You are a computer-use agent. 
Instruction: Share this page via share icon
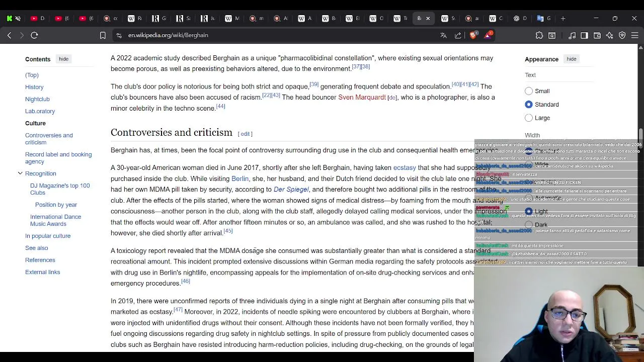tap(458, 35)
